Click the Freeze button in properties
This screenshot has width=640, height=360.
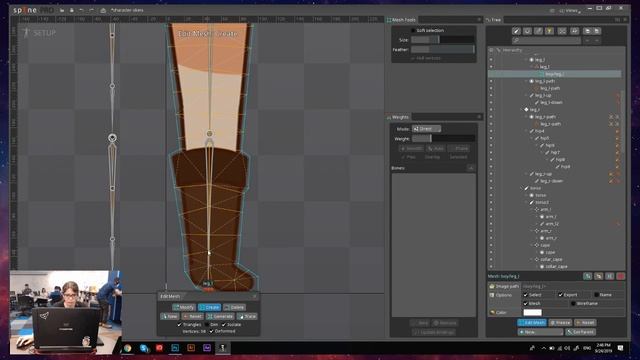[x=560, y=323]
